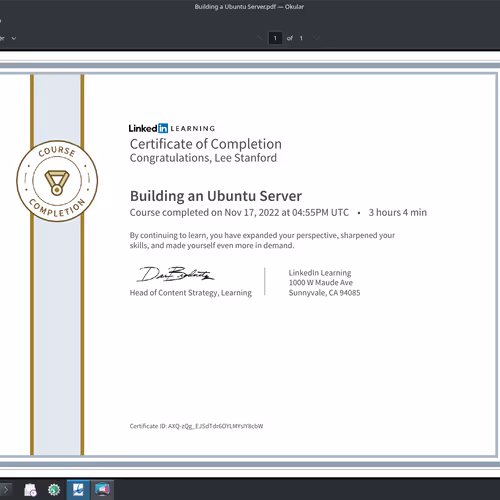The image size is (500, 500).
Task: Click the Course Completion medal badge
Action: 57,181
